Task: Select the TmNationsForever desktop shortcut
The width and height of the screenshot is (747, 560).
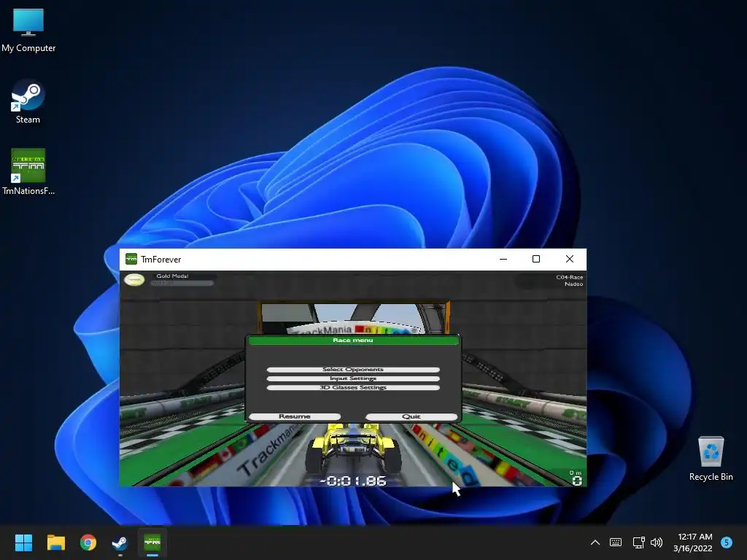Action: (x=28, y=172)
